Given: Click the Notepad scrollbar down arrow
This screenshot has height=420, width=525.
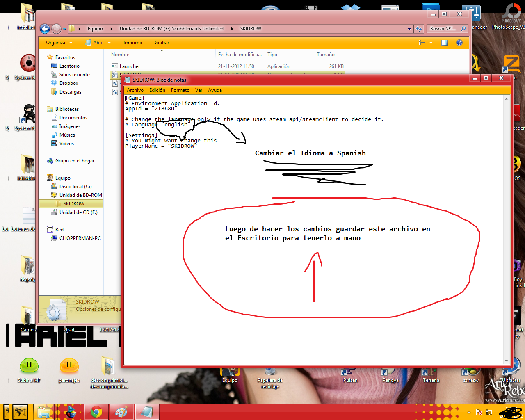Looking at the screenshot, I should pyautogui.click(x=507, y=361).
